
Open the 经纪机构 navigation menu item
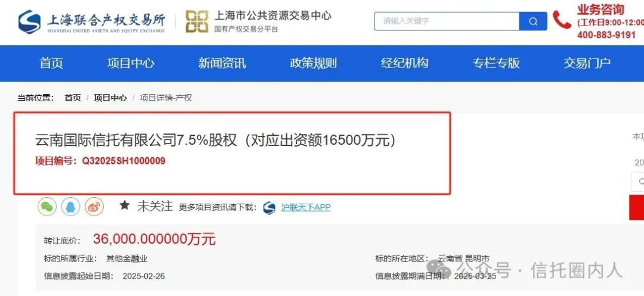click(x=404, y=63)
